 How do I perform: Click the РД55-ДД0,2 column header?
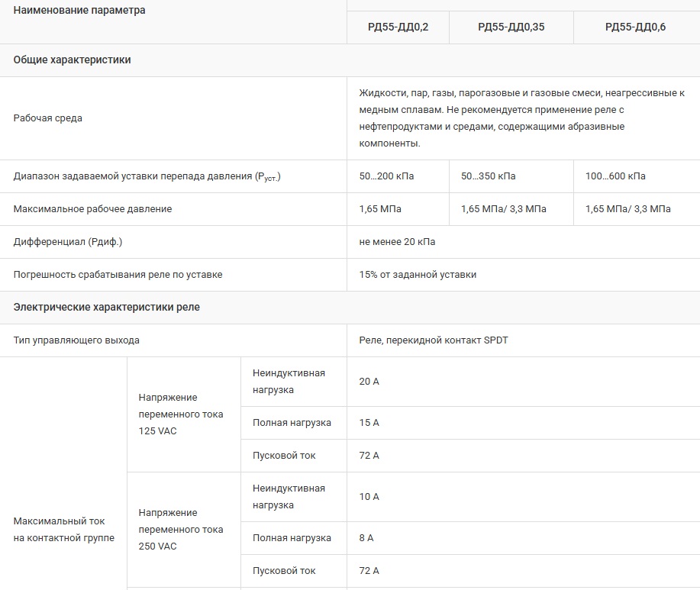[397, 27]
